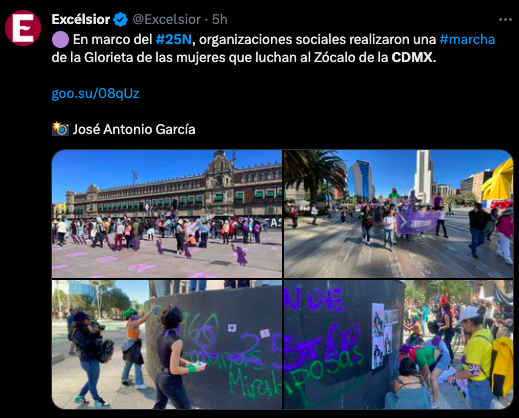The width and height of the screenshot is (519, 418).
Task: Open the three-dot more options menu
Action: point(505,20)
